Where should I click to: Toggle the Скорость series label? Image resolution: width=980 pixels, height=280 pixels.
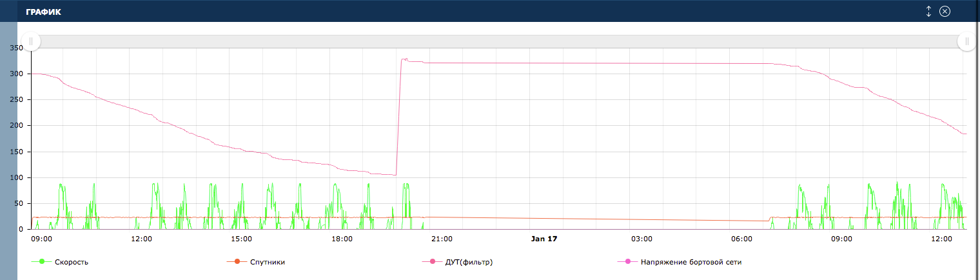point(71,262)
